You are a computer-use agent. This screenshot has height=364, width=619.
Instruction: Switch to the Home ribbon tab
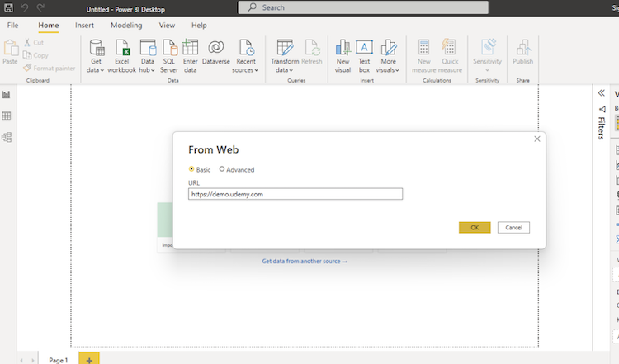49,26
